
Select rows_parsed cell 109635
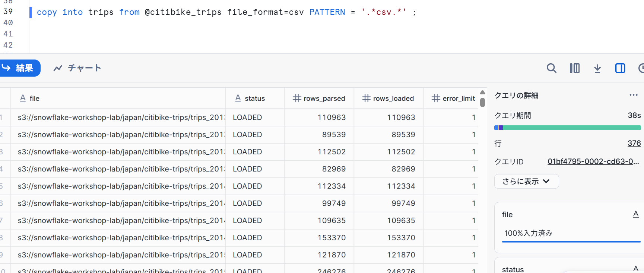tap(319, 221)
